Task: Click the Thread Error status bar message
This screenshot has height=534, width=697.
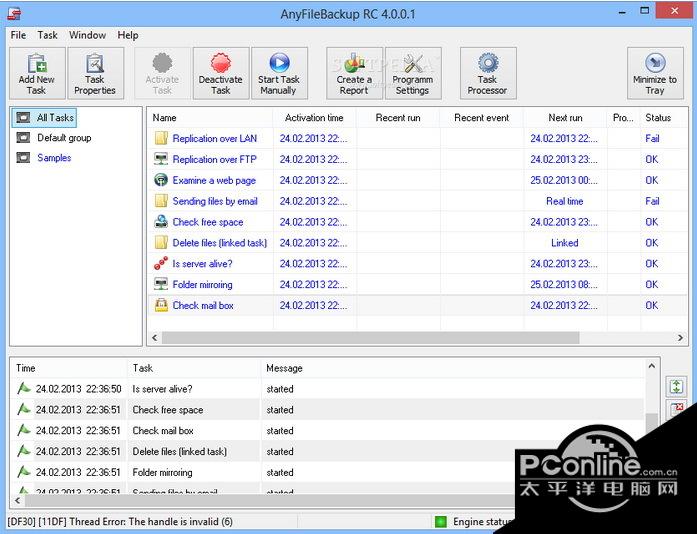Action: pyautogui.click(x=120, y=522)
